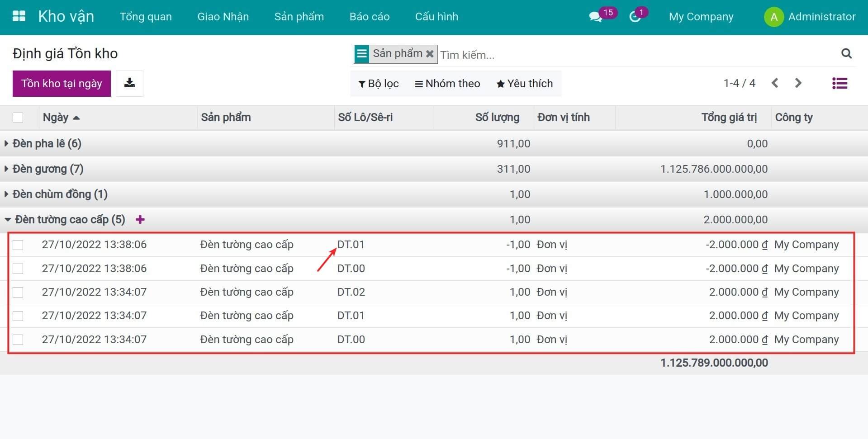Viewport: 868px width, 439px height.
Task: Click the download export icon button
Action: pos(129,83)
